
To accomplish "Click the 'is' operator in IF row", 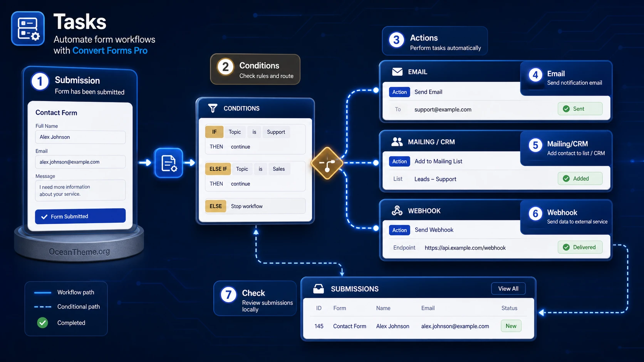I will point(254,132).
